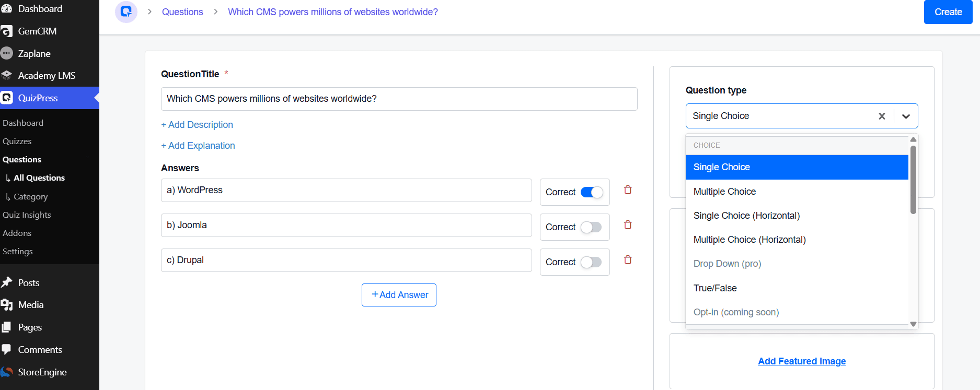Click the Media icon in sidebar
This screenshot has width=980, height=390.
point(7,305)
